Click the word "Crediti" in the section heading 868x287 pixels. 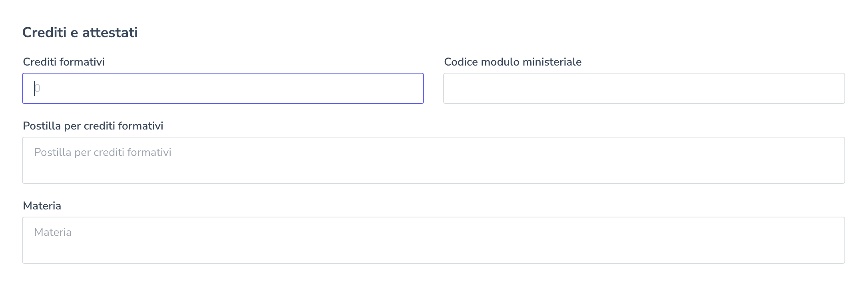pos(44,32)
